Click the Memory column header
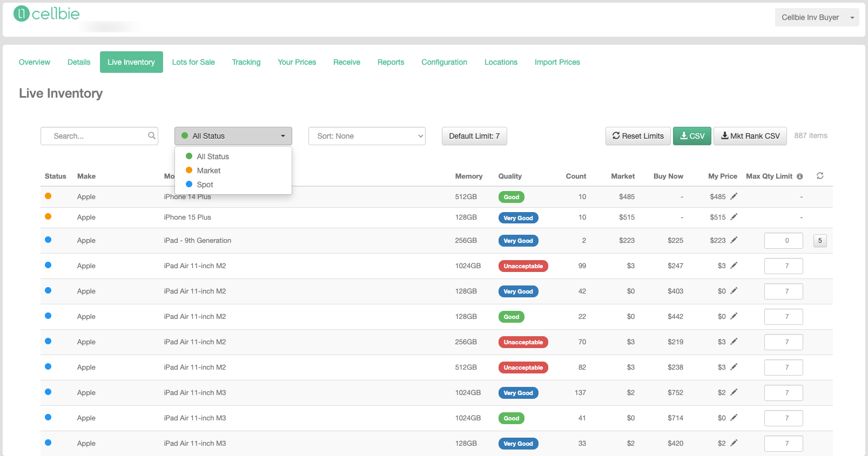The image size is (868, 456). [469, 176]
